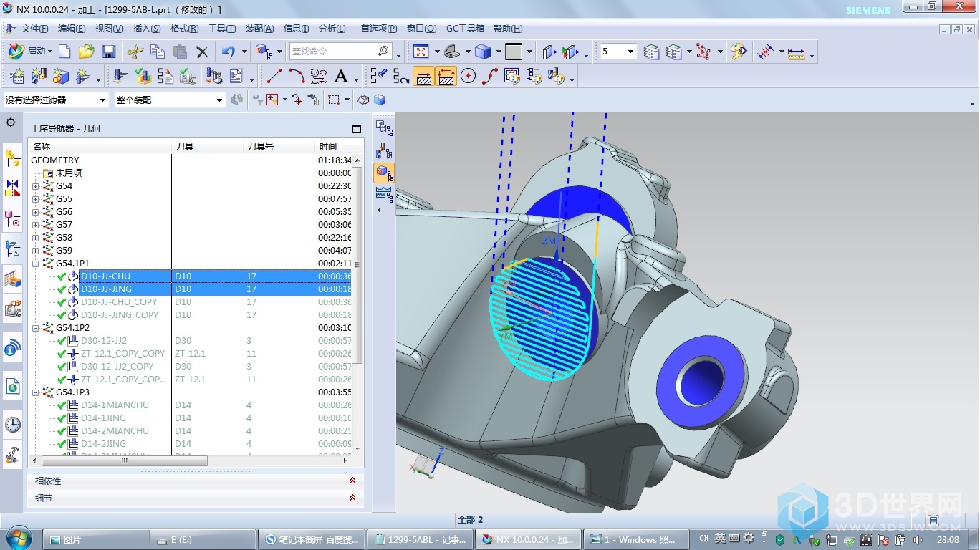Select the D10-JJ-CHU_COPY operation
This screenshot has width=980, height=550.
point(120,302)
